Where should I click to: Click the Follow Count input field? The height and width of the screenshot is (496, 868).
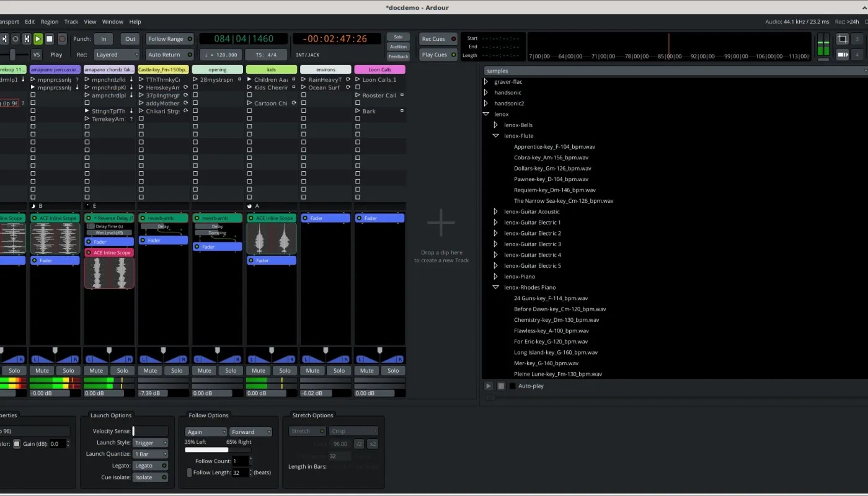[241, 461]
